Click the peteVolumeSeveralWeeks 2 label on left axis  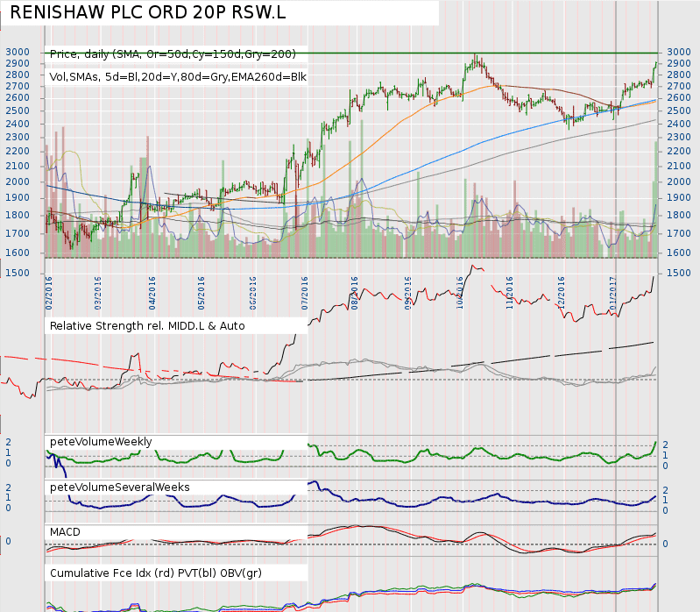(x=8, y=487)
